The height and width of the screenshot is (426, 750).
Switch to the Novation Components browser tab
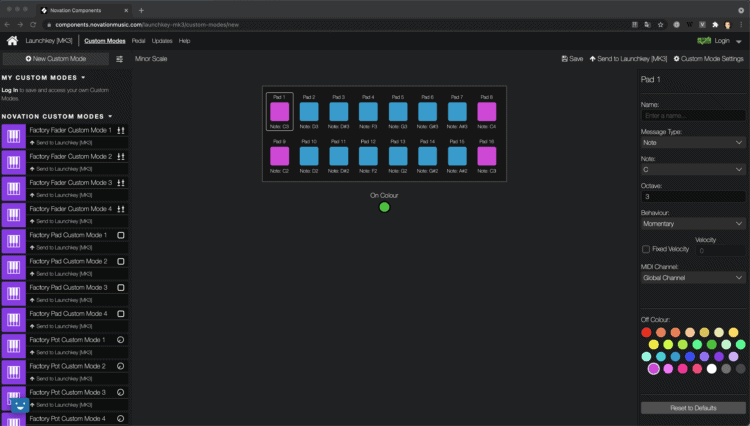pyautogui.click(x=84, y=10)
